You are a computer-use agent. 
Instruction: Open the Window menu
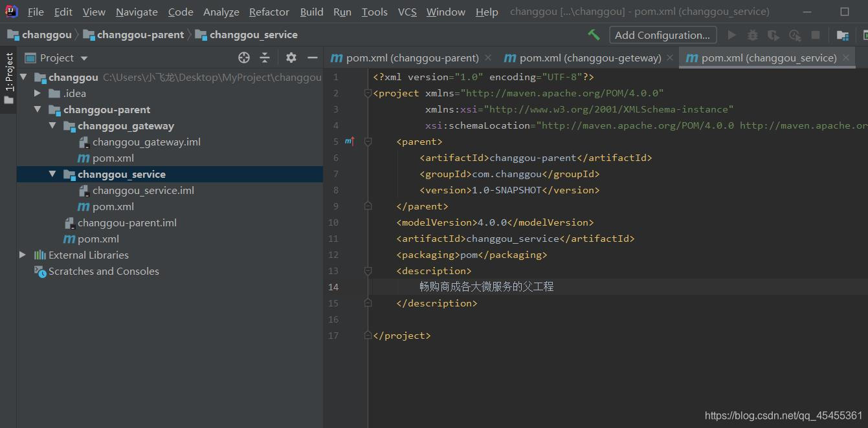[446, 12]
